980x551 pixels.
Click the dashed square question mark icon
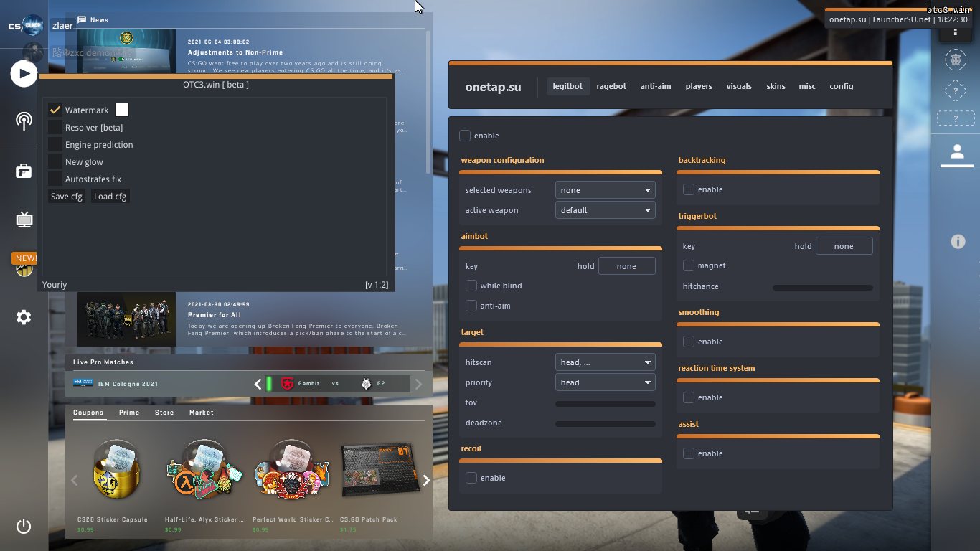(956, 91)
